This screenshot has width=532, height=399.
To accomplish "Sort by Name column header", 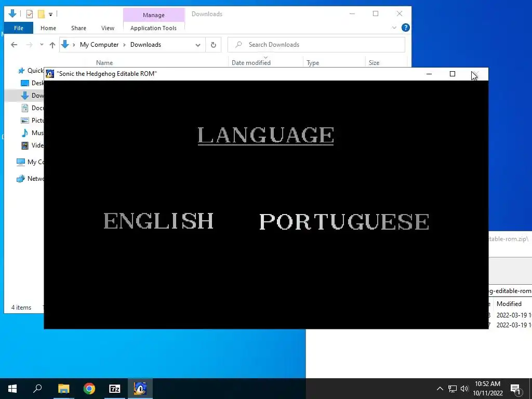I will click(x=104, y=63).
